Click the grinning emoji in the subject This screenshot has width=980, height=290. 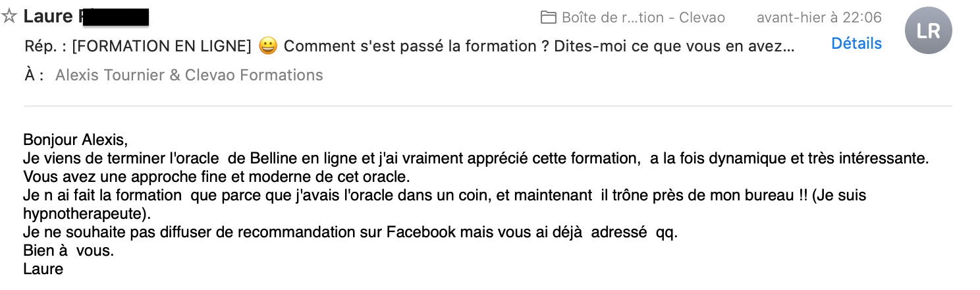(x=268, y=46)
